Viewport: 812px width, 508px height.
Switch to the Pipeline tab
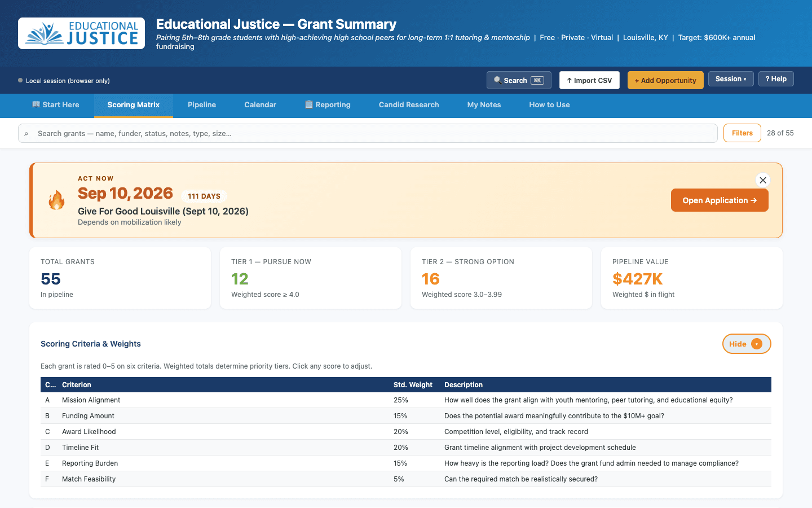pos(202,105)
